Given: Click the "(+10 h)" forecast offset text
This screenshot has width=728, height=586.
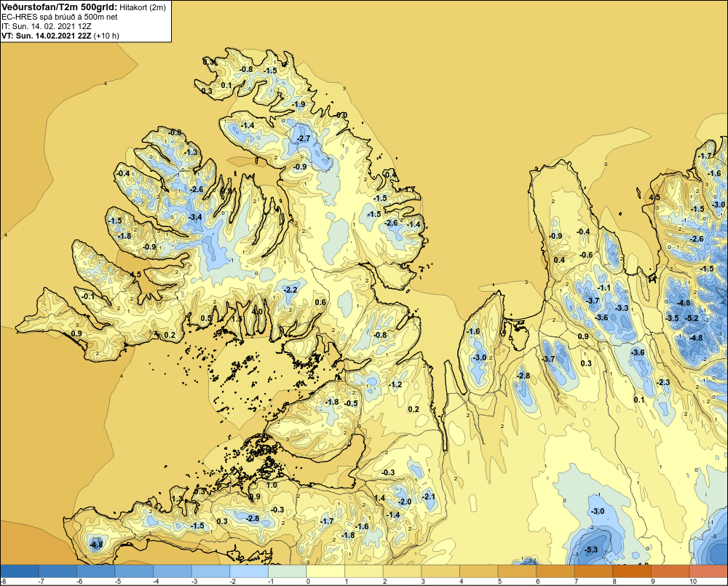Looking at the screenshot, I should click(106, 36).
